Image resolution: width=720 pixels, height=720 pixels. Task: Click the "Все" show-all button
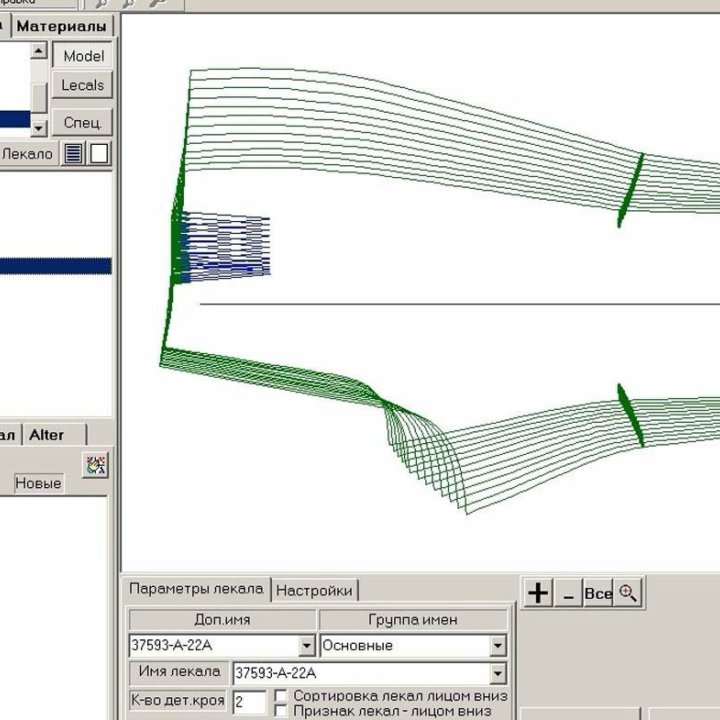(598, 593)
